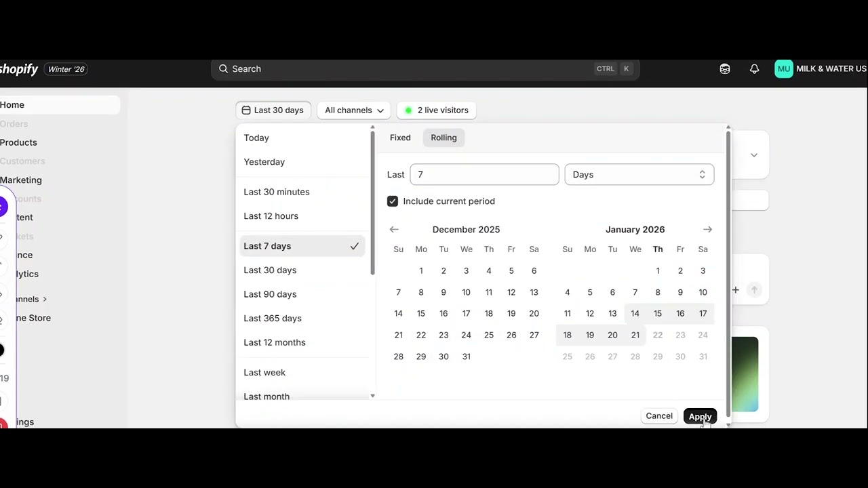Open Marketing in the sidebar

[x=60, y=180]
